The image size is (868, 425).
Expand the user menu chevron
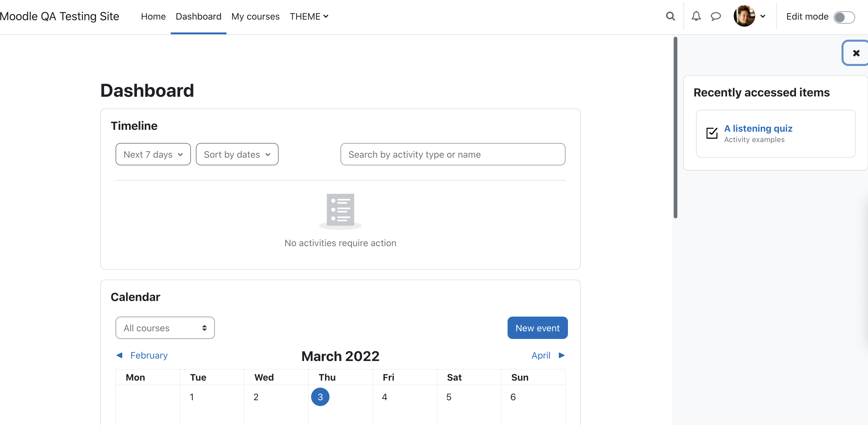tap(763, 16)
